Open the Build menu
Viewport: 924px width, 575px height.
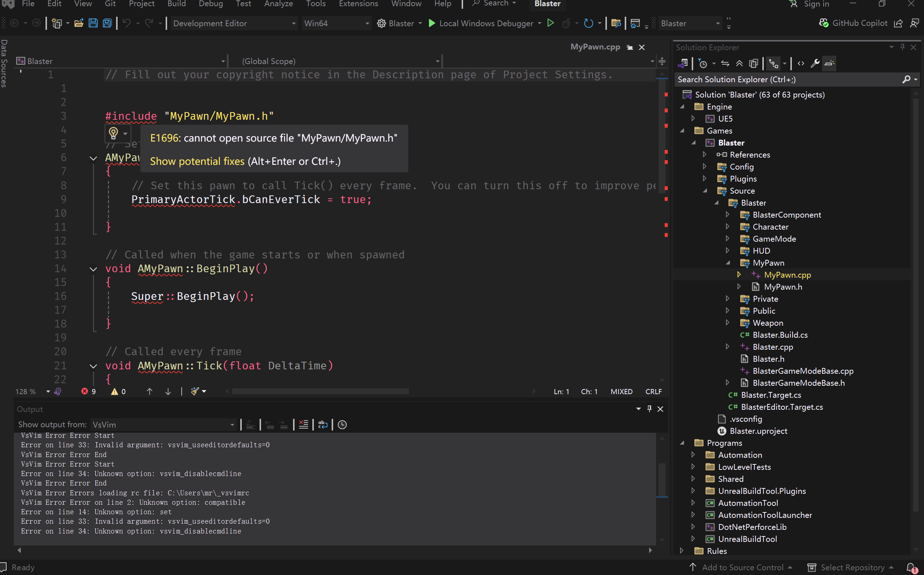click(x=177, y=4)
